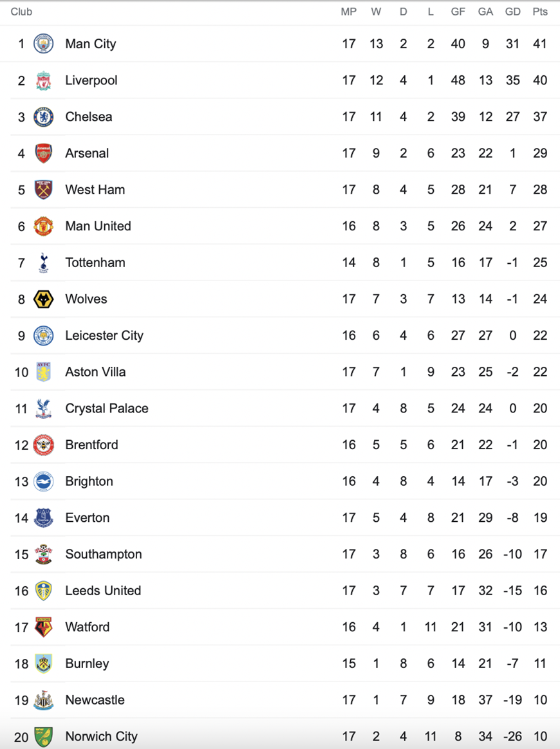Click the Liverpool club crest
Viewport: 560px width, 749px height.
coord(44,80)
